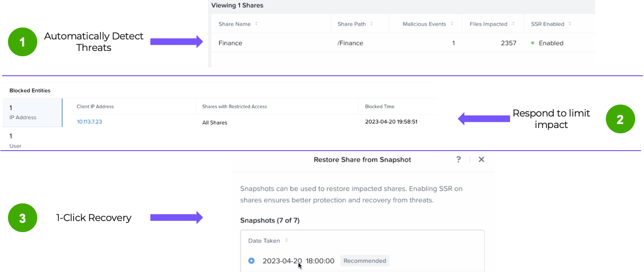Sort snapshots by Date Taken arrows
Screen dimensions: 644x272
click(x=287, y=241)
